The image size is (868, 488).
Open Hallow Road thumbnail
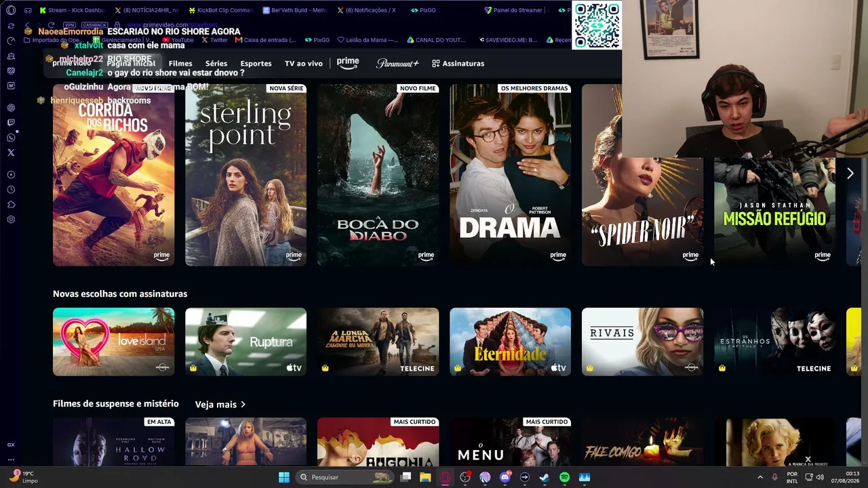tap(113, 442)
